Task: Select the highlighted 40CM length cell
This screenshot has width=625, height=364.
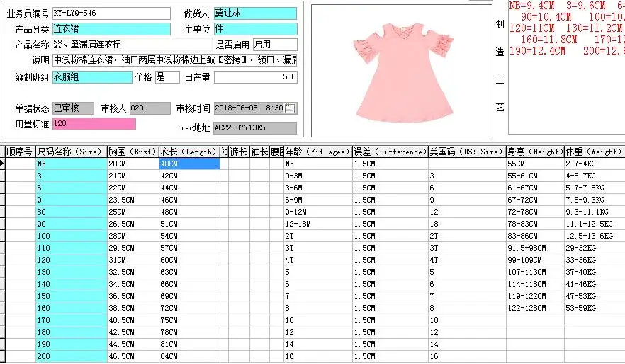Action: pyautogui.click(x=189, y=164)
